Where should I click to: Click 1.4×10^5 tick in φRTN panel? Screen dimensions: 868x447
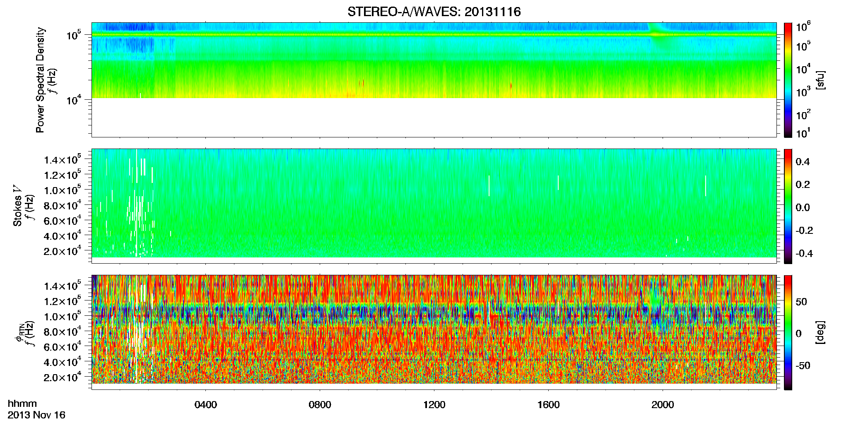[63, 286]
